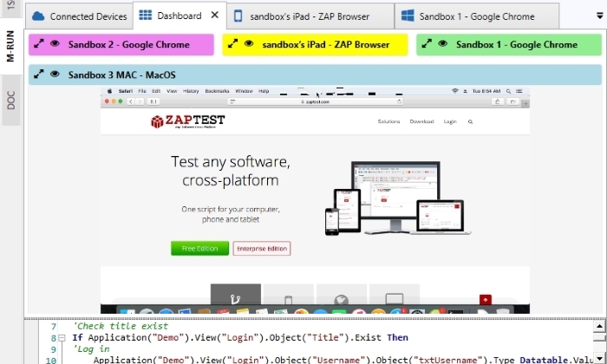Reload the page in Safari
Viewport: 607px width, 364px height.
pyautogui.click(x=399, y=101)
